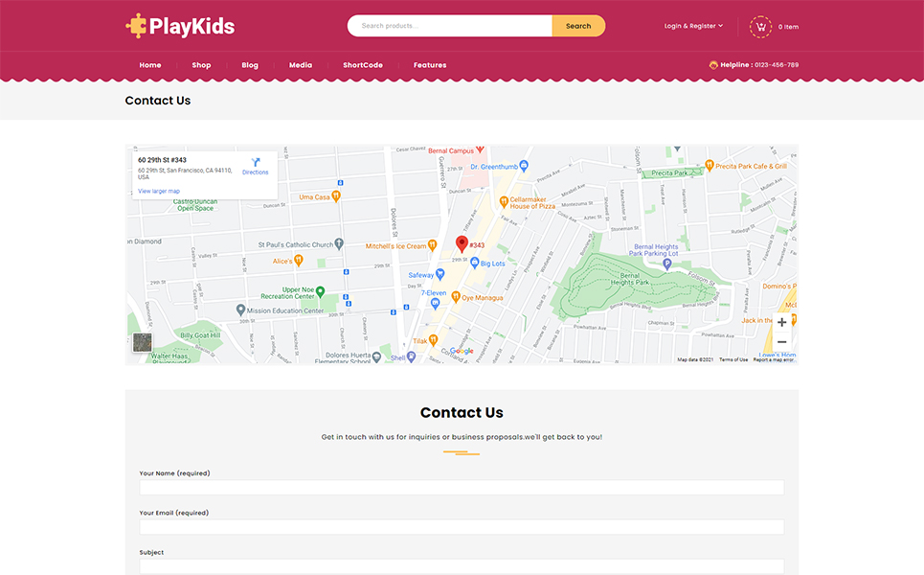Click the Directions arrow icon on map
Image resolution: width=924 pixels, height=575 pixels.
coord(255,162)
